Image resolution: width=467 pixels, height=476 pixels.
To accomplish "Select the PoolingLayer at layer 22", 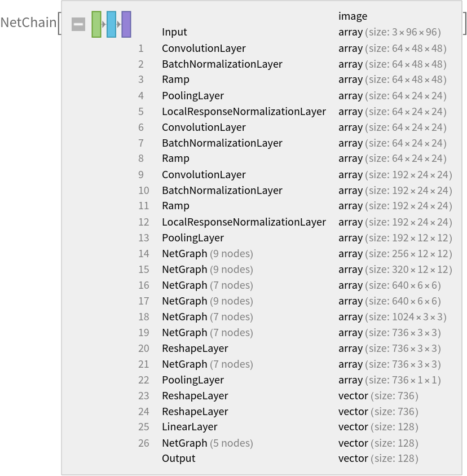I will click(192, 380).
